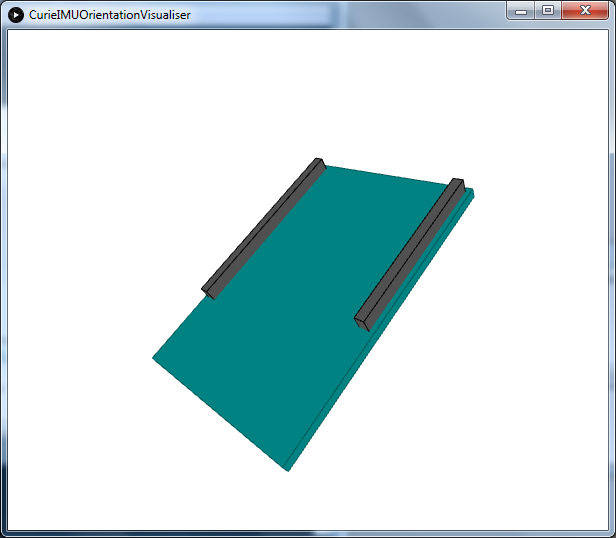Click the left gray header strip on board
Viewport: 616px width, 538px height.
pos(264,229)
